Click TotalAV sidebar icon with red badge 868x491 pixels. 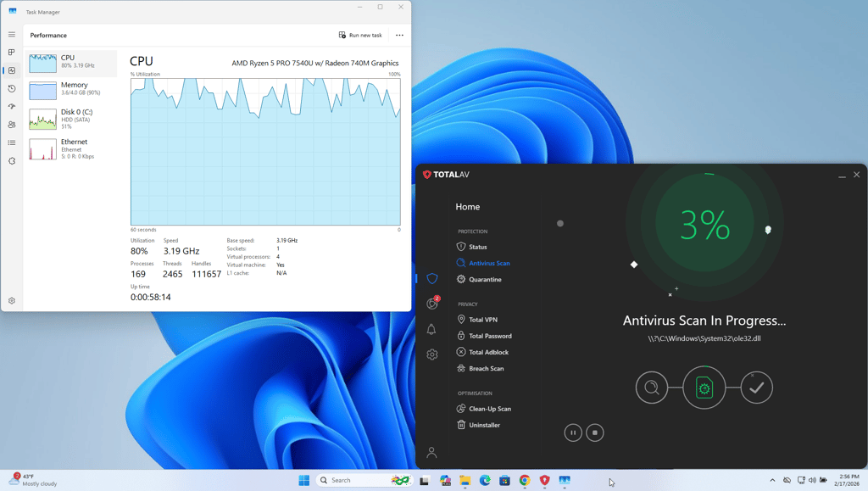[x=432, y=303]
